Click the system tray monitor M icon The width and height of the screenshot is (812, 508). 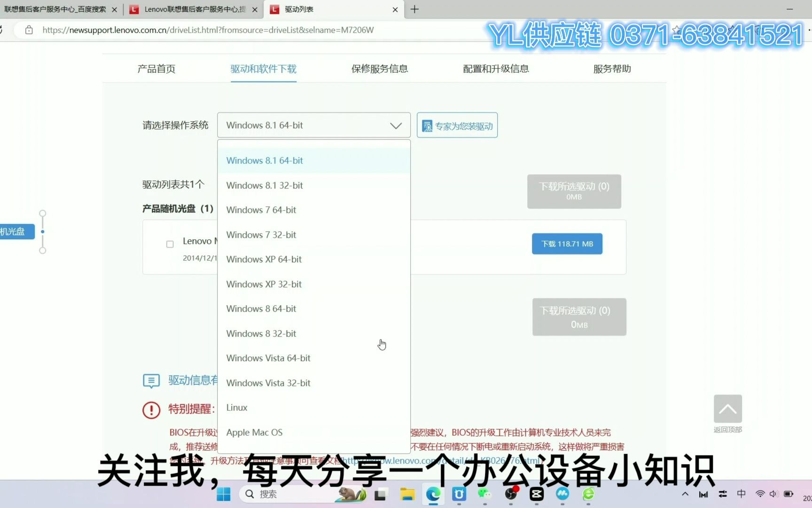703,494
